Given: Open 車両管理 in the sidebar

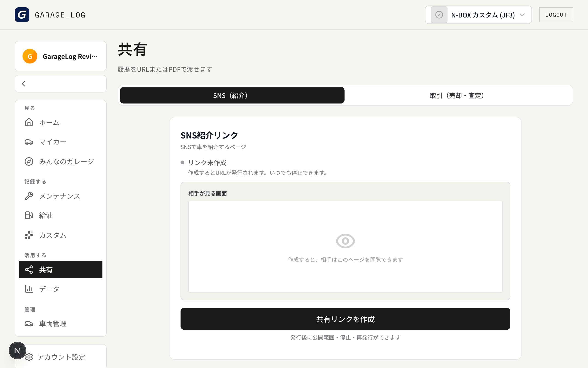Looking at the screenshot, I should coord(60,324).
